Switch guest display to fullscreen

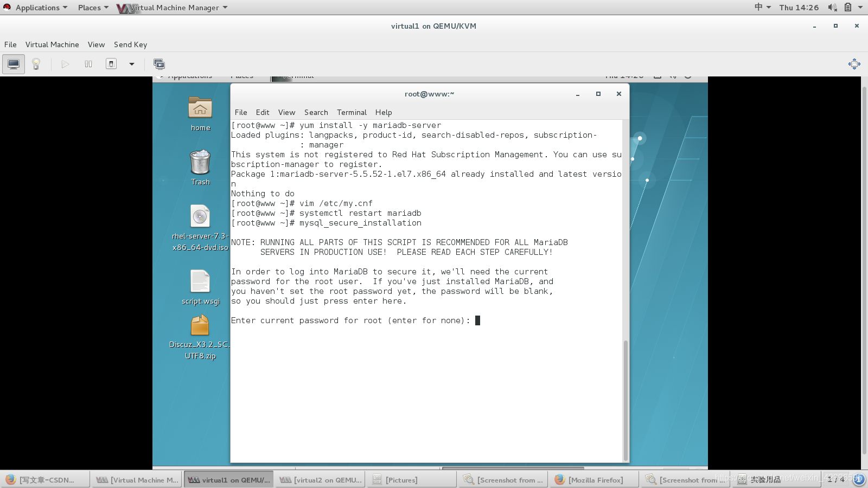[854, 64]
